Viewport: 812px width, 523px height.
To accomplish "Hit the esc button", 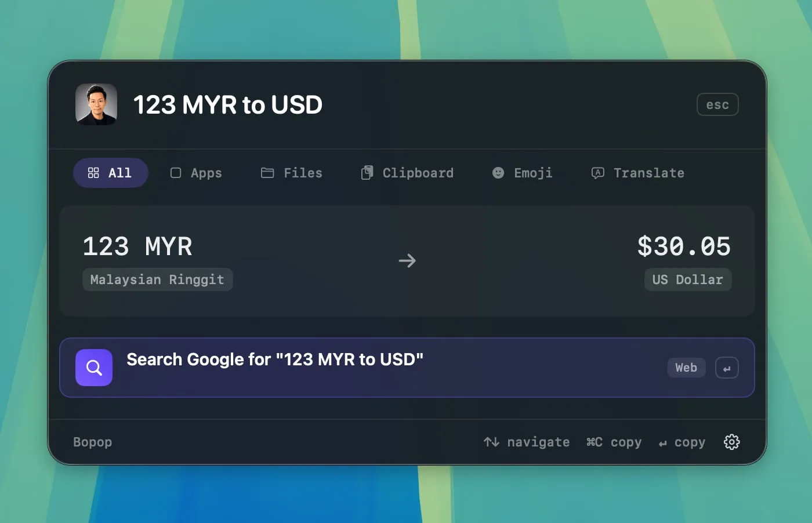I will click(x=717, y=104).
